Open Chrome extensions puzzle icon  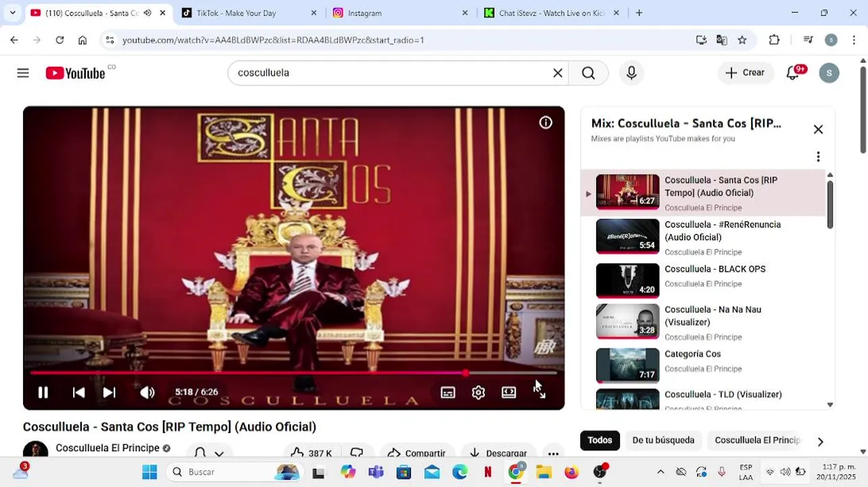(775, 40)
